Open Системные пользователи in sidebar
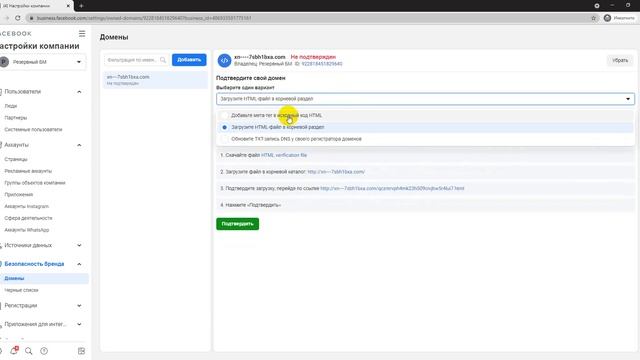 (x=33, y=129)
